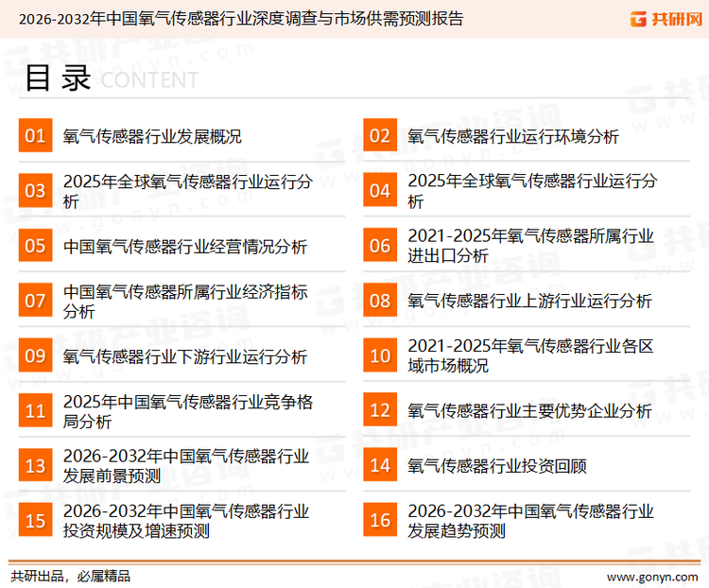Screen dimensions: 709x588
Task: Open 氧气传感器行业下游行业运行分析 chapter
Action: coord(185,356)
